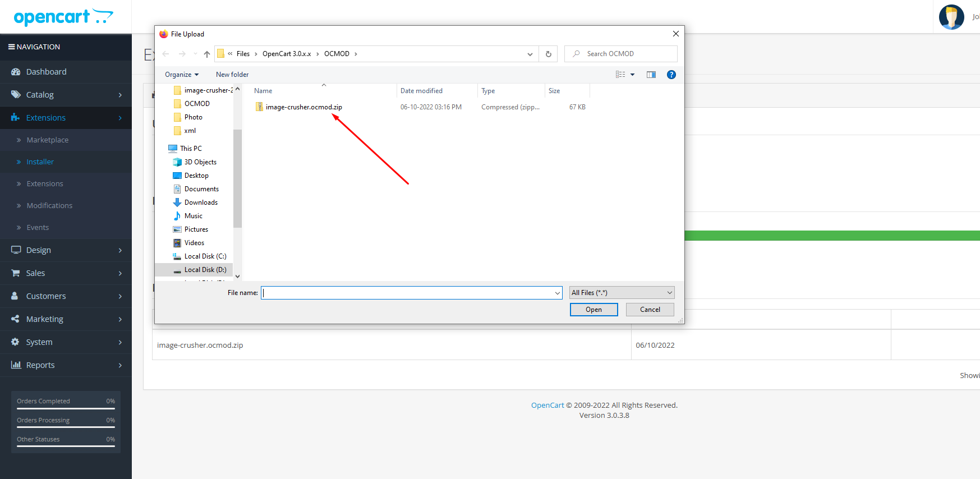Go forward in File Upload dialog
Screen dimensions: 980x479
tap(182, 54)
